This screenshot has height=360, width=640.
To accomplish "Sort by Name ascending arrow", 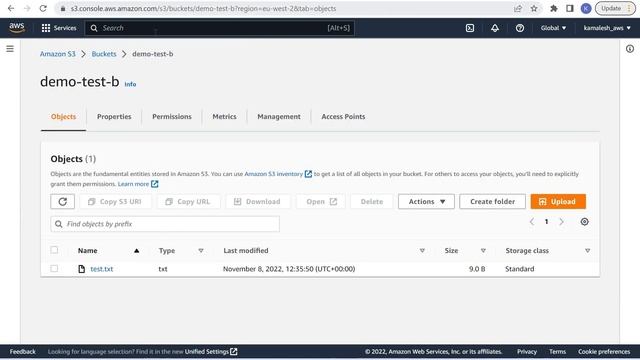I will (x=136, y=251).
